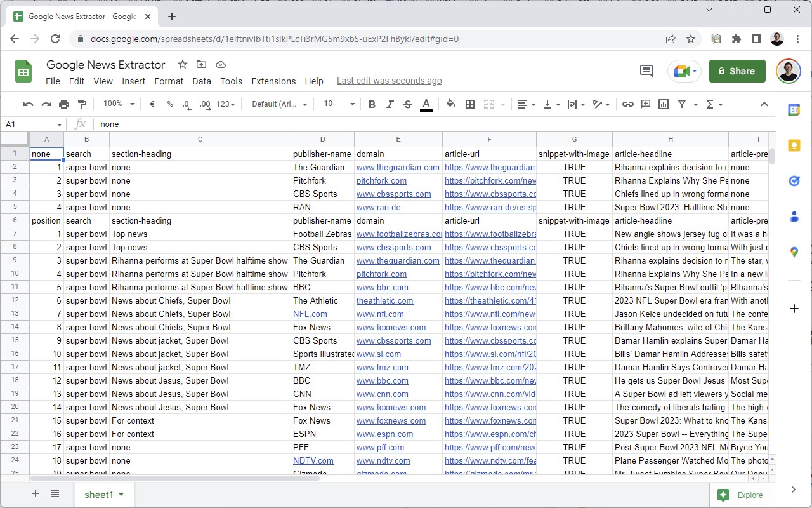812x508 pixels.
Task: Open 'Last edit was seconds ago' history
Action: point(390,81)
